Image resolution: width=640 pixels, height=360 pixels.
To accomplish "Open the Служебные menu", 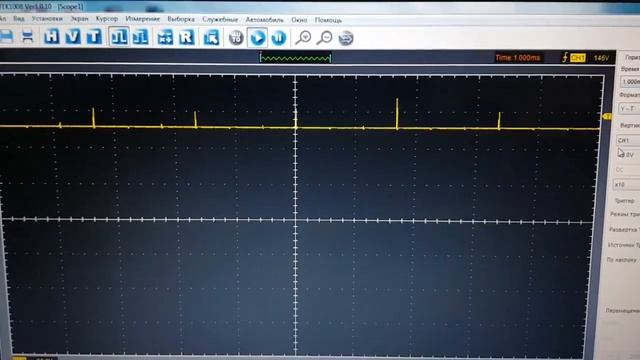I will point(220,19).
